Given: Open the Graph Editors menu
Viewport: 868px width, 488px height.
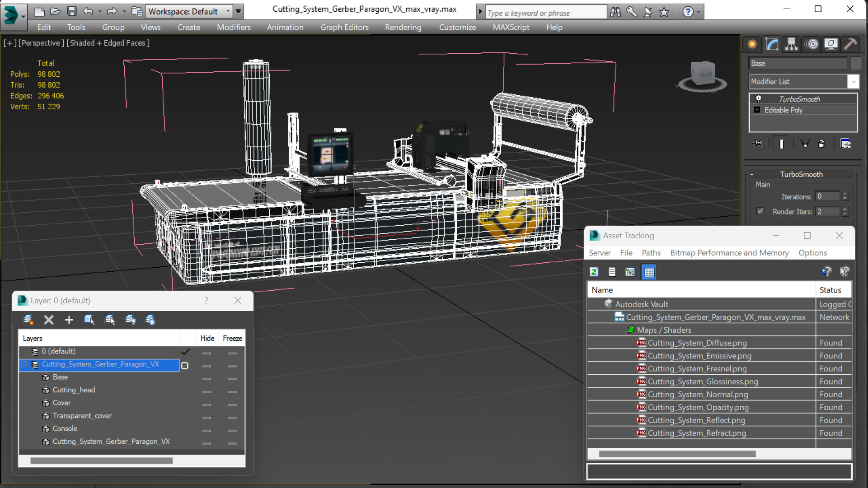Looking at the screenshot, I should [344, 27].
